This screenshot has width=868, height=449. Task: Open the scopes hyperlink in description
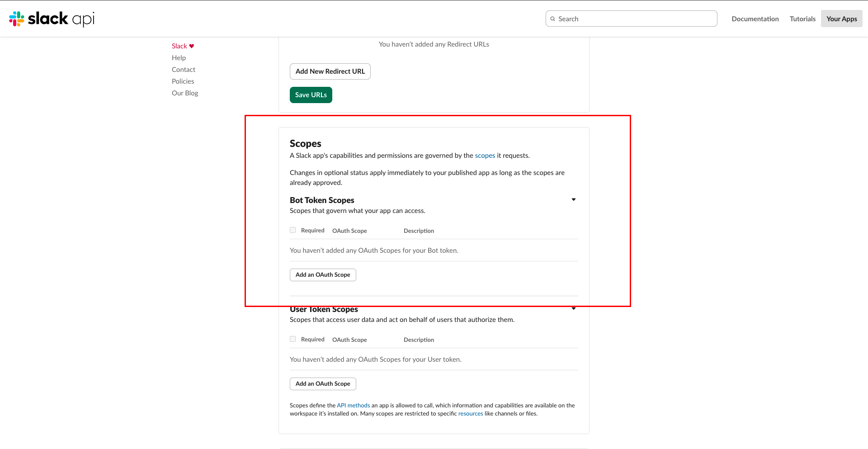(x=485, y=156)
